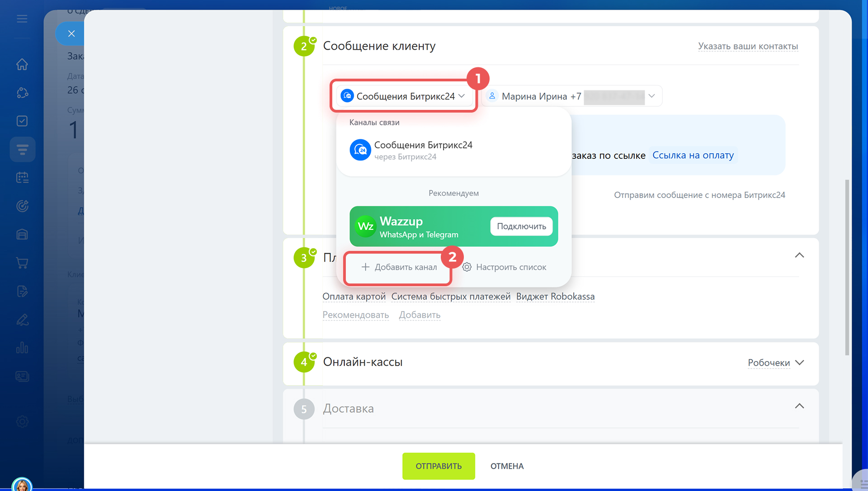The width and height of the screenshot is (868, 491).
Task: Open the settings gear sidebar icon
Action: point(22,421)
